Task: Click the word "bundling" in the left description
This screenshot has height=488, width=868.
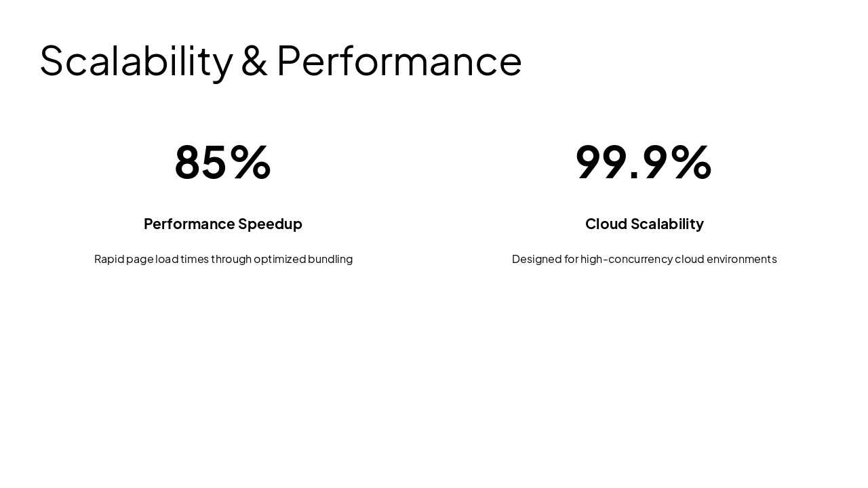Action: (330, 259)
